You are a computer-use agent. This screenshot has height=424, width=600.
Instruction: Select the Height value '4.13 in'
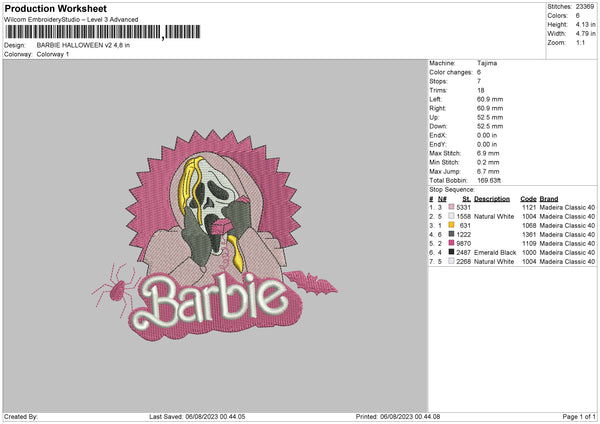point(585,24)
